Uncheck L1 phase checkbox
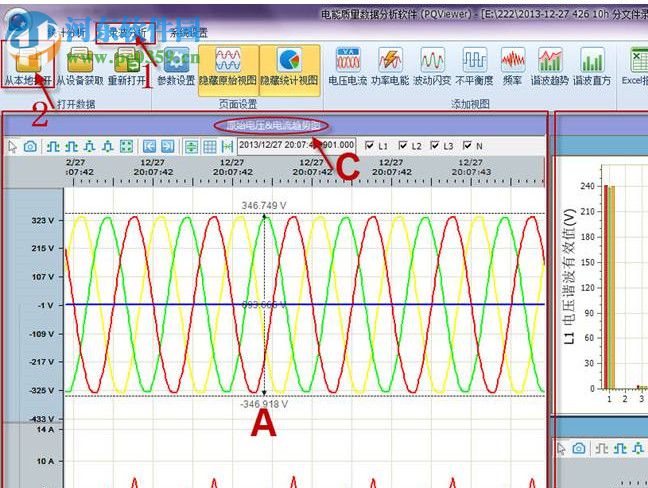The image size is (648, 488). coord(370,145)
